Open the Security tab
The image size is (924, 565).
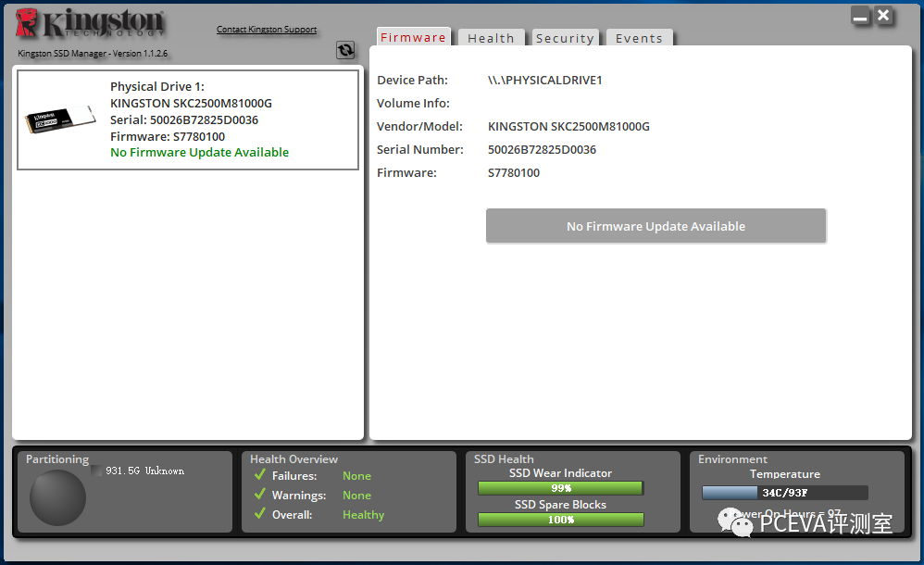tap(565, 38)
